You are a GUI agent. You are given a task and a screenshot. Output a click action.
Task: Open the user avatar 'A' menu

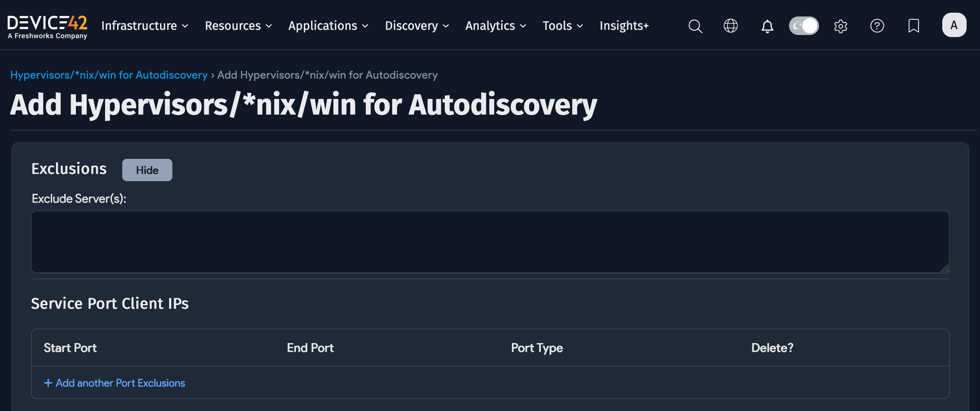954,25
